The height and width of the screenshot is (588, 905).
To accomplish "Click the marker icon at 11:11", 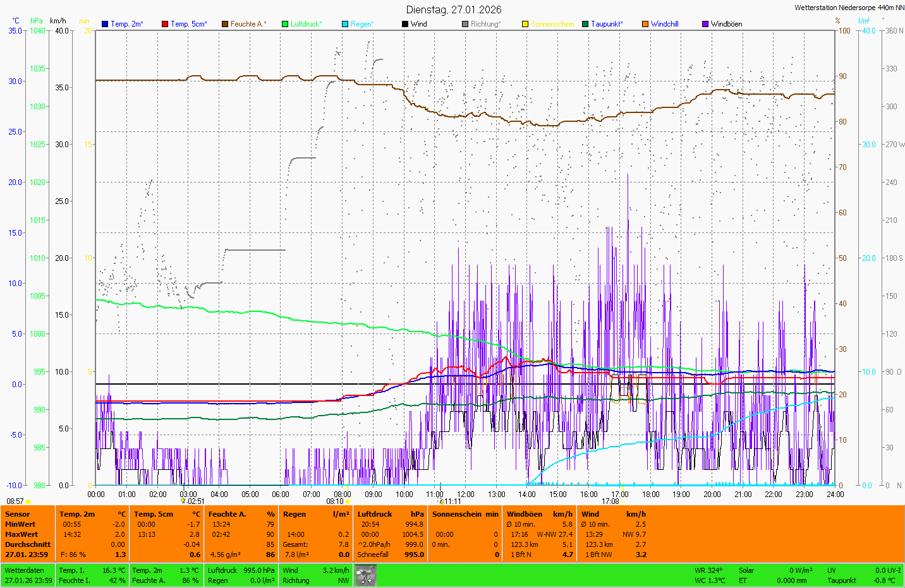I will 442,501.
